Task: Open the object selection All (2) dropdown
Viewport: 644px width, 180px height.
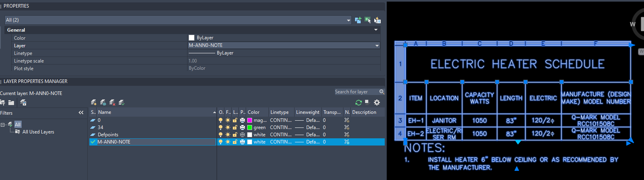Action: [x=348, y=20]
